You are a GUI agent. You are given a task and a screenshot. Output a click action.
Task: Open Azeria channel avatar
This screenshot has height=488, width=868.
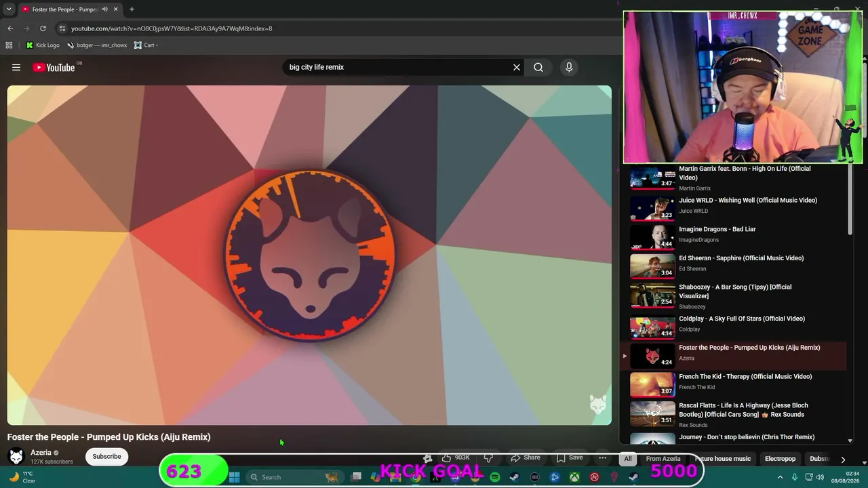click(x=16, y=456)
